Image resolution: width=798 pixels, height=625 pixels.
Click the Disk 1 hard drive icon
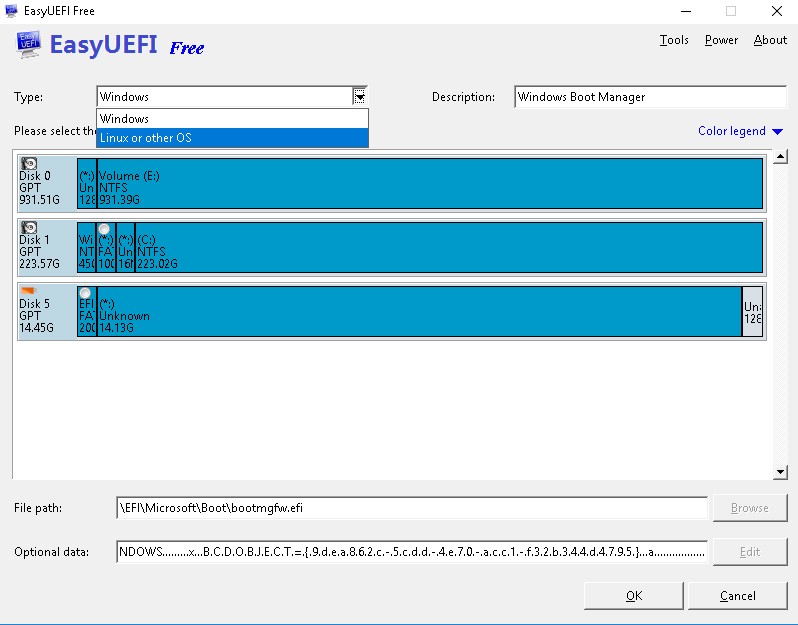(29, 227)
